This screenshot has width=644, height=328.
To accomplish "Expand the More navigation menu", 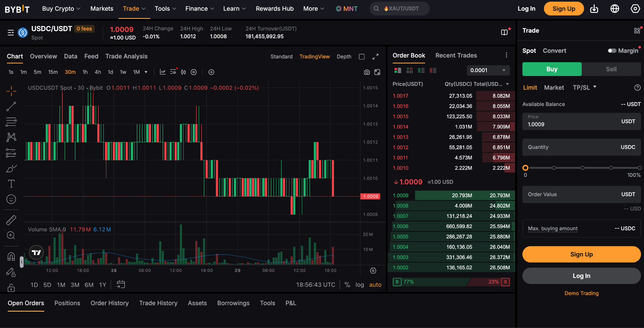I will point(314,9).
